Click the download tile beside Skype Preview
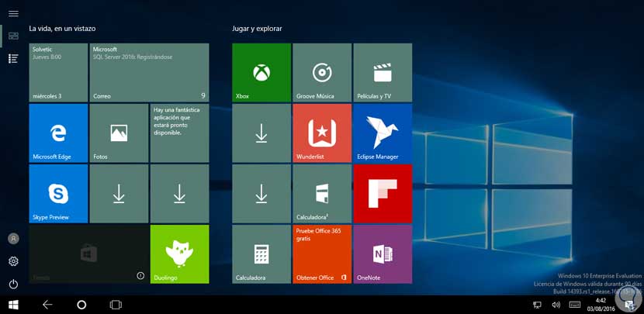This screenshot has width=644, height=314. 119,194
